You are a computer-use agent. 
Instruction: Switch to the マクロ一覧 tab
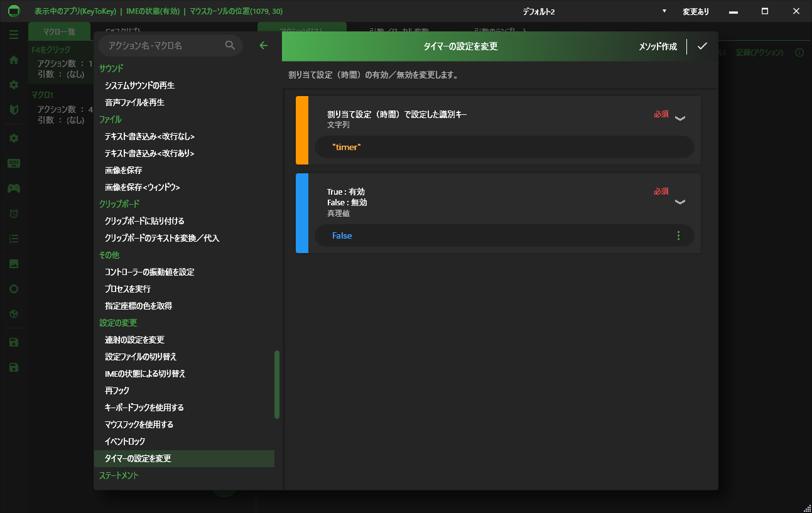tap(59, 30)
